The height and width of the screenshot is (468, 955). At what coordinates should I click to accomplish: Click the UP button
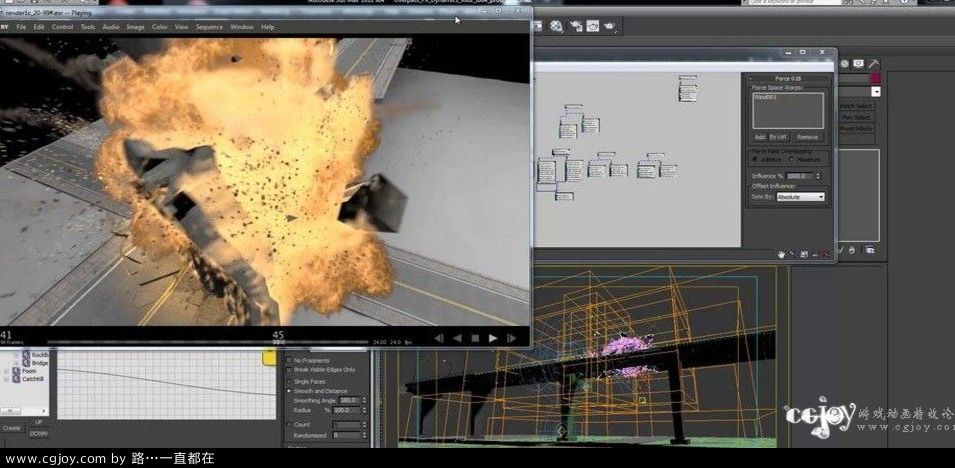click(x=38, y=422)
